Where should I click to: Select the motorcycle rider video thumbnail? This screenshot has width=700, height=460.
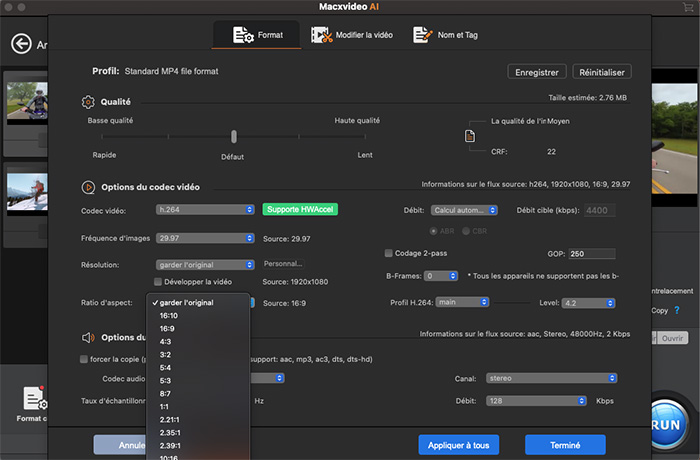click(x=27, y=101)
